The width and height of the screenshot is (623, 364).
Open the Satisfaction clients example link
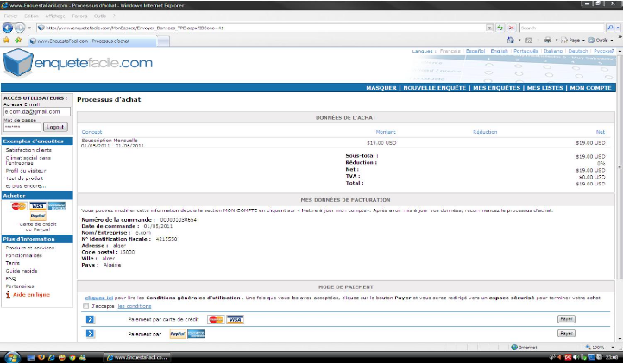click(x=28, y=150)
